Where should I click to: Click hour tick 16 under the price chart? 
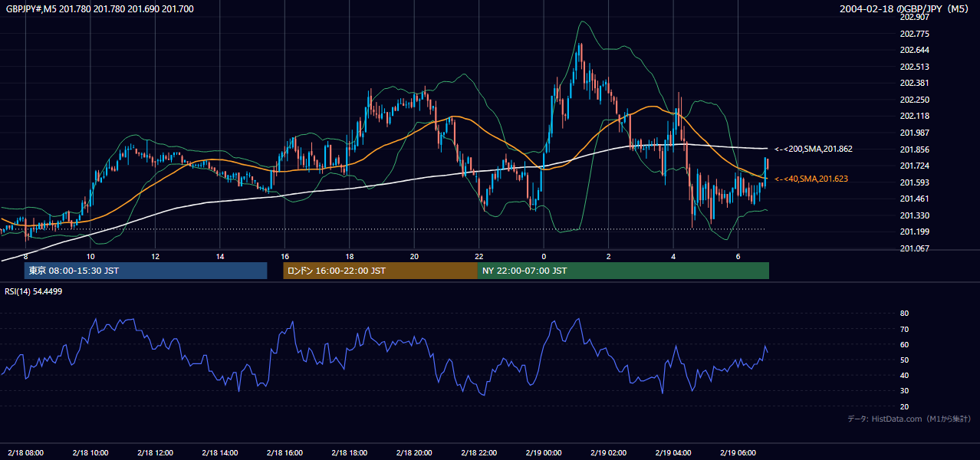[x=285, y=256]
